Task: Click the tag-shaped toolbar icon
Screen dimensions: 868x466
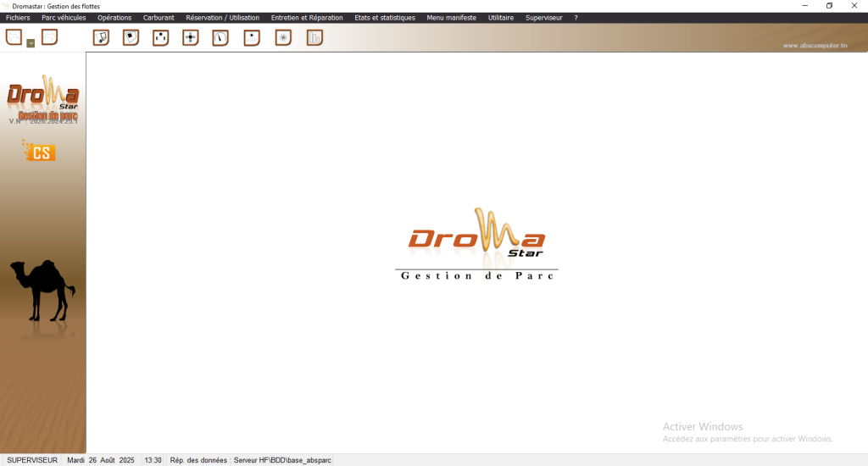Action: click(131, 37)
